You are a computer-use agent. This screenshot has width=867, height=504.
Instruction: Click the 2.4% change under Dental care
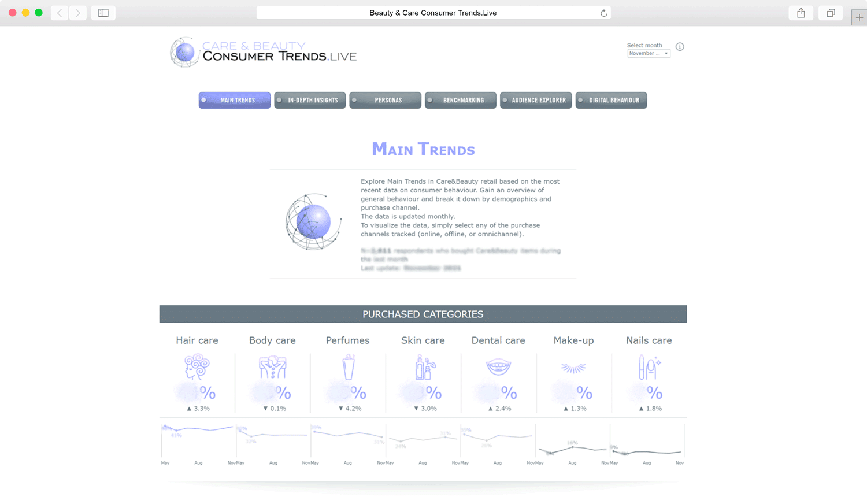tap(499, 409)
